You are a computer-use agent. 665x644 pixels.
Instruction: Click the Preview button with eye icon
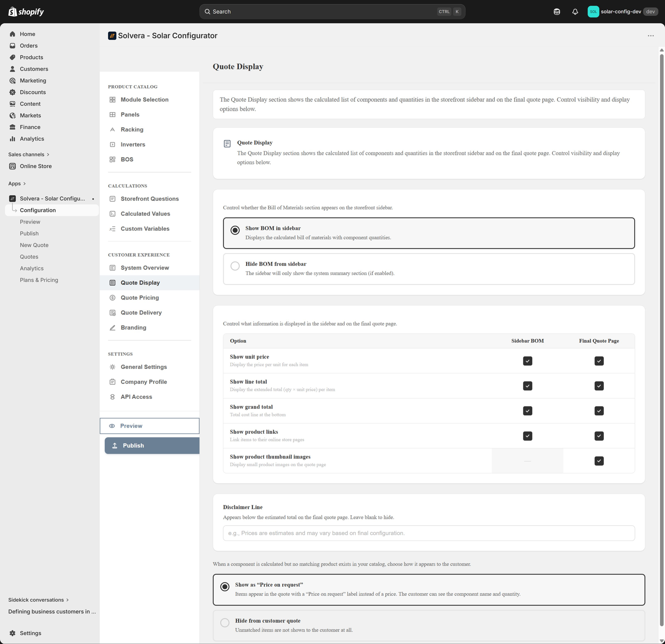click(150, 426)
